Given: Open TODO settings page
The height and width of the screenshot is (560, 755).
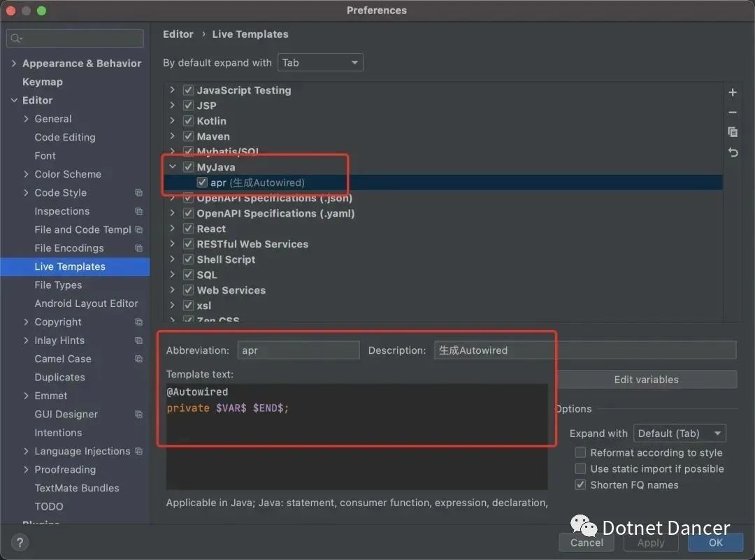Looking at the screenshot, I should coord(49,507).
